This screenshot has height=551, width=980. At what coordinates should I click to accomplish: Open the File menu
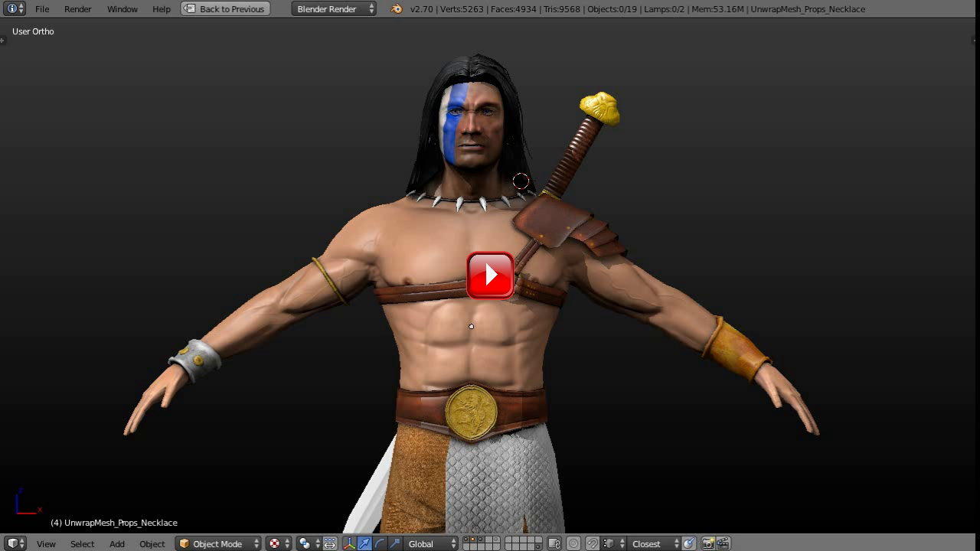[x=42, y=9]
